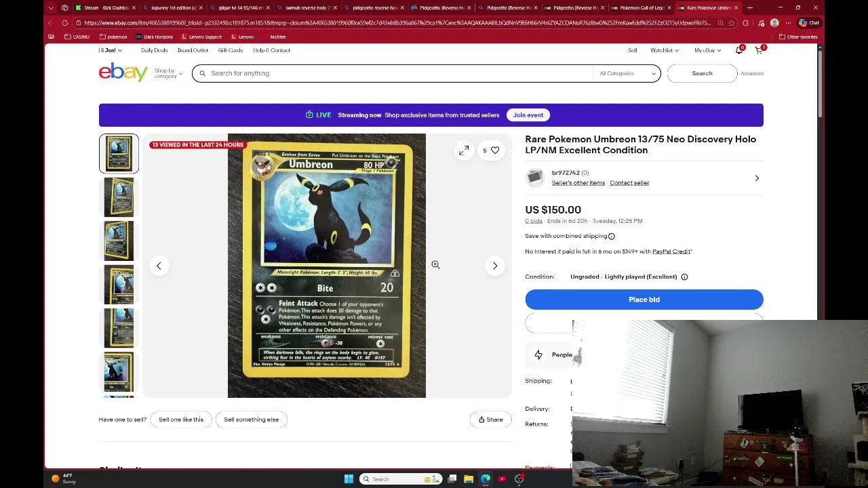
Task: Expand the full-size image view icon
Action: pos(464,150)
